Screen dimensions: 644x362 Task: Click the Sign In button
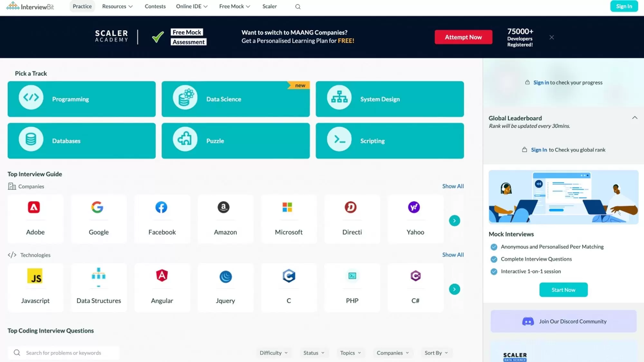point(624,6)
